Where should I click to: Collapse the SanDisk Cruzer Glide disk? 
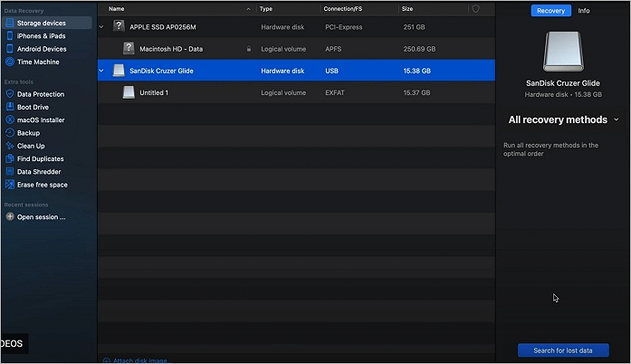point(101,71)
